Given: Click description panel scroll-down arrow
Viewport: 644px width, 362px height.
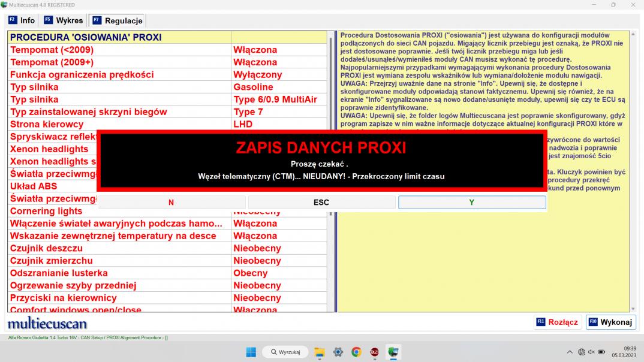Looking at the screenshot, I should tap(633, 309).
